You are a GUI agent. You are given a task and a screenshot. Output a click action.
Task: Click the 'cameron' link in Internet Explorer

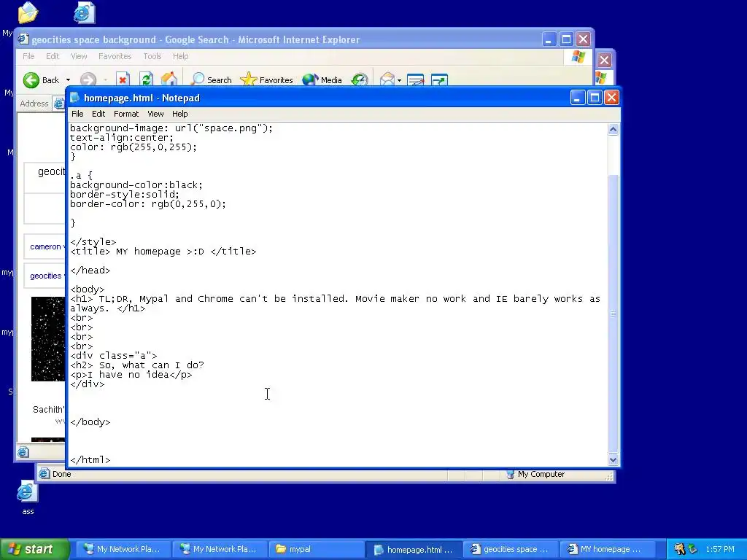click(x=45, y=246)
